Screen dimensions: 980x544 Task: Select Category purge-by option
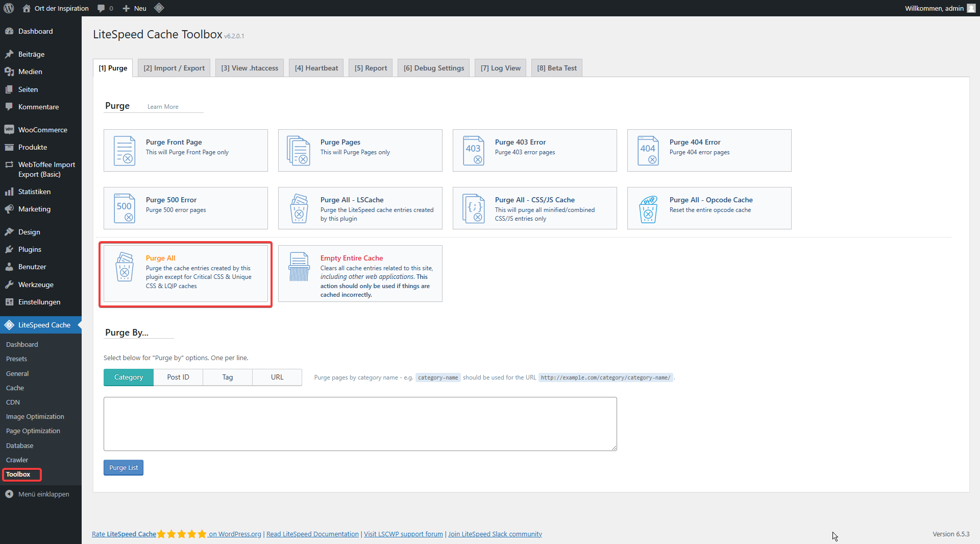pyautogui.click(x=129, y=377)
